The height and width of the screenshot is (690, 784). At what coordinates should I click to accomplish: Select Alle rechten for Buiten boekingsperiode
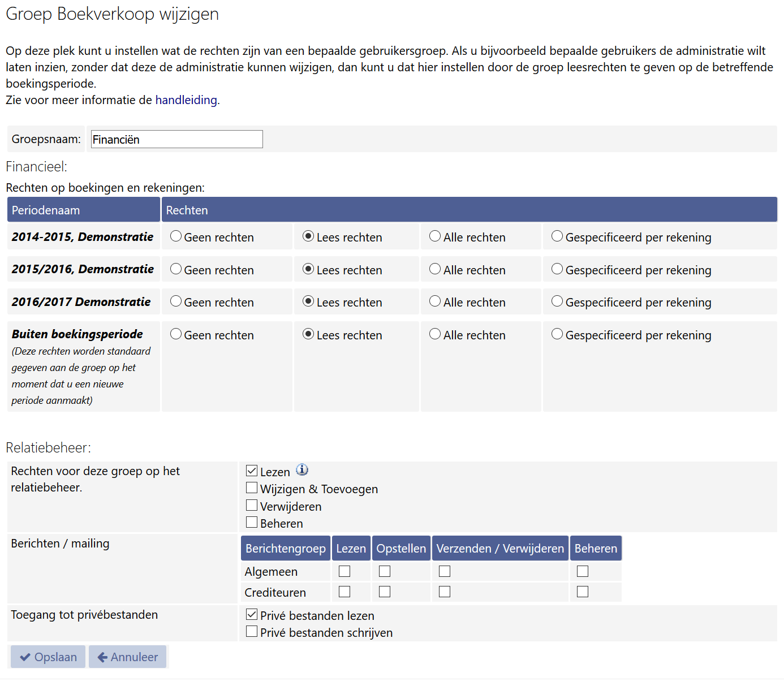click(435, 334)
